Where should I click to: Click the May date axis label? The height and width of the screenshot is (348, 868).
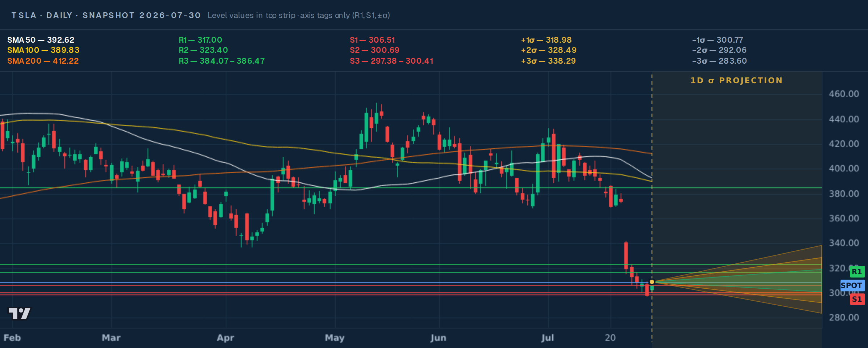335,338
